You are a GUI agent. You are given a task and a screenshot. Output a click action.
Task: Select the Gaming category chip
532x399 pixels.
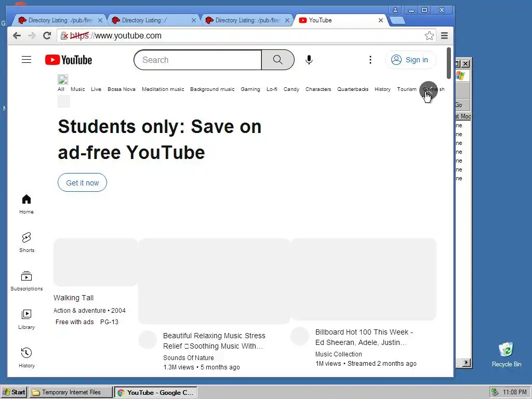[x=250, y=89]
